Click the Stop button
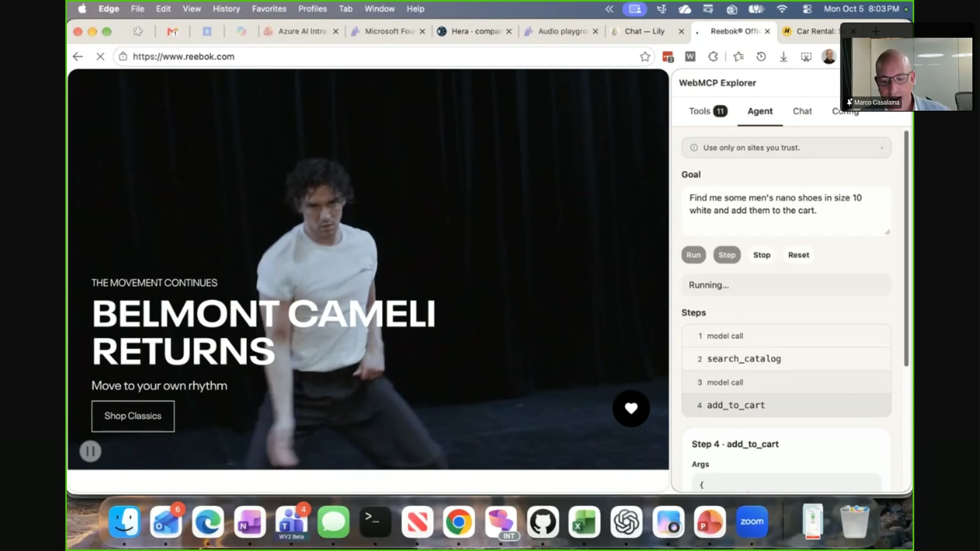 pyautogui.click(x=762, y=255)
